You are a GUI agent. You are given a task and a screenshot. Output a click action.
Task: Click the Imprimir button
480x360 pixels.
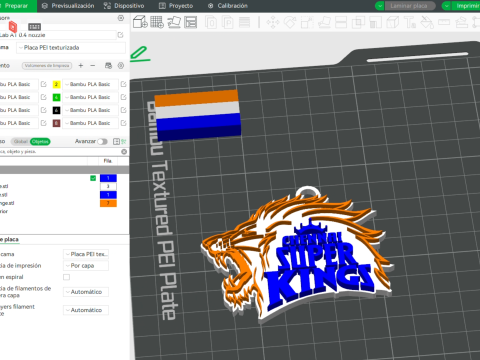(x=466, y=6)
